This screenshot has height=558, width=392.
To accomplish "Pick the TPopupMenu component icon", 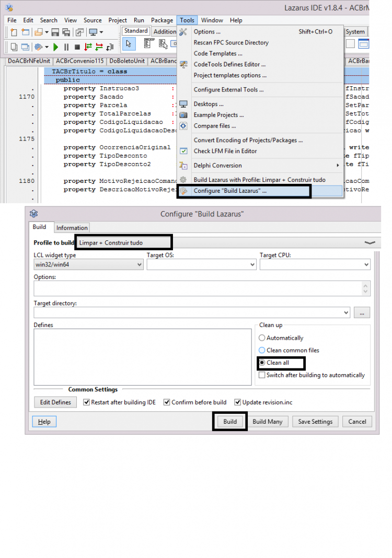I will click(163, 44).
